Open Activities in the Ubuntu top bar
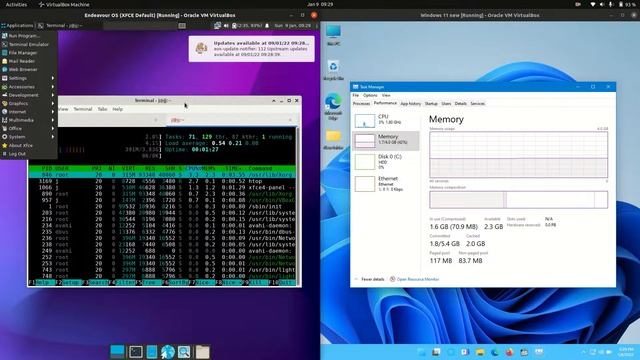The image size is (640, 360). (16, 4)
